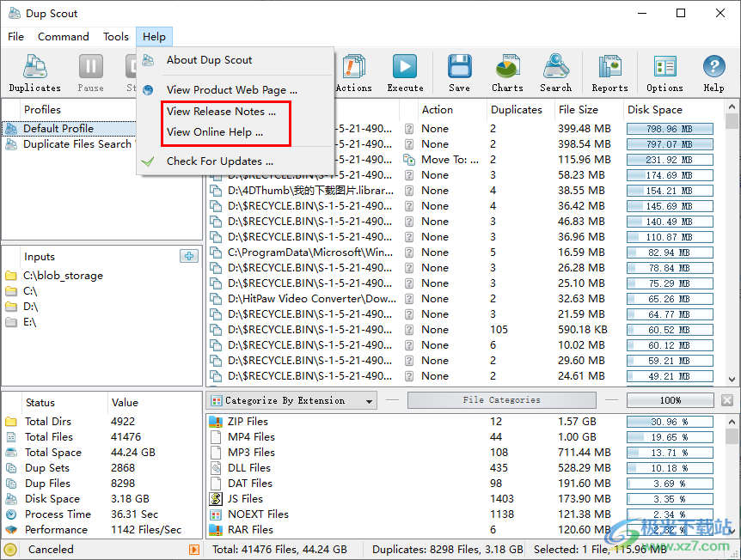Click the 19.65 % MP4 percentage bar
Viewport: 741px width, 560px height.
click(x=670, y=437)
